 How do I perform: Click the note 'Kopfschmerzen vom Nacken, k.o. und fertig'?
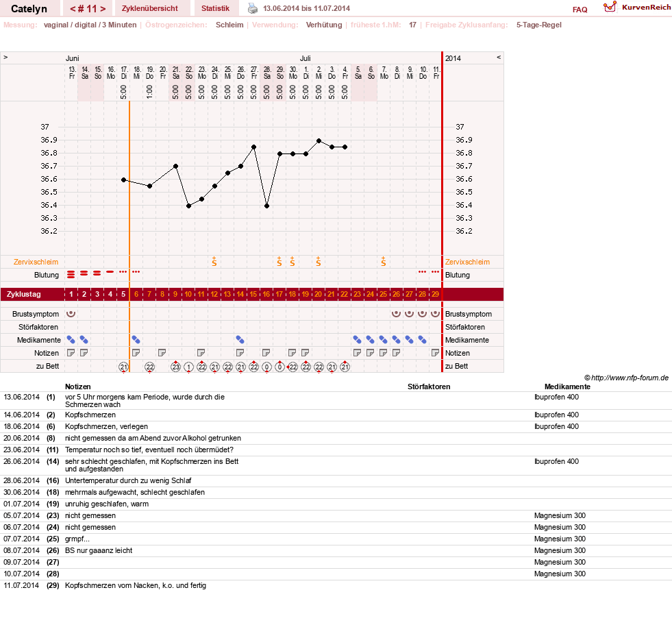point(136,585)
